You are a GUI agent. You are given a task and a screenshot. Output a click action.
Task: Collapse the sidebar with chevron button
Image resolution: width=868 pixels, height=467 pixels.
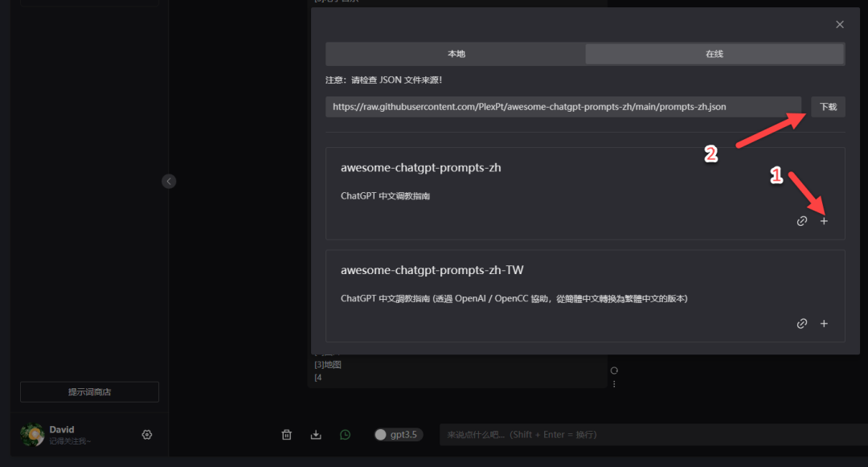coord(169,181)
